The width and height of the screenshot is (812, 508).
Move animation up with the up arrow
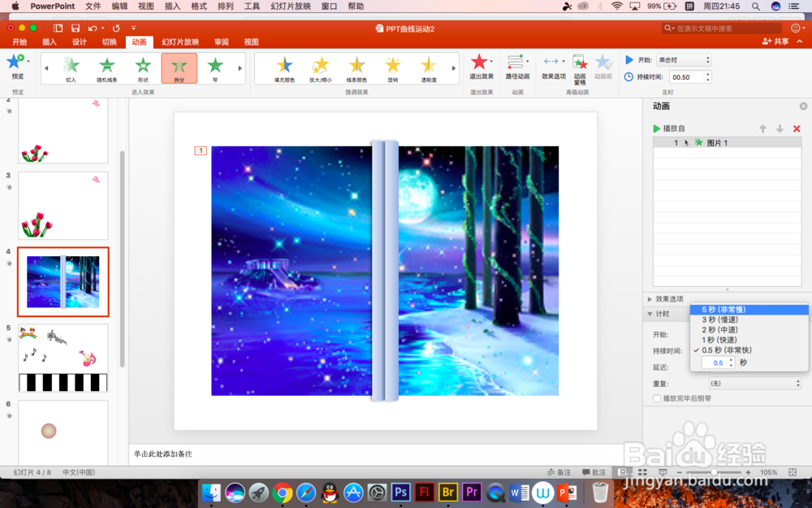pos(762,128)
